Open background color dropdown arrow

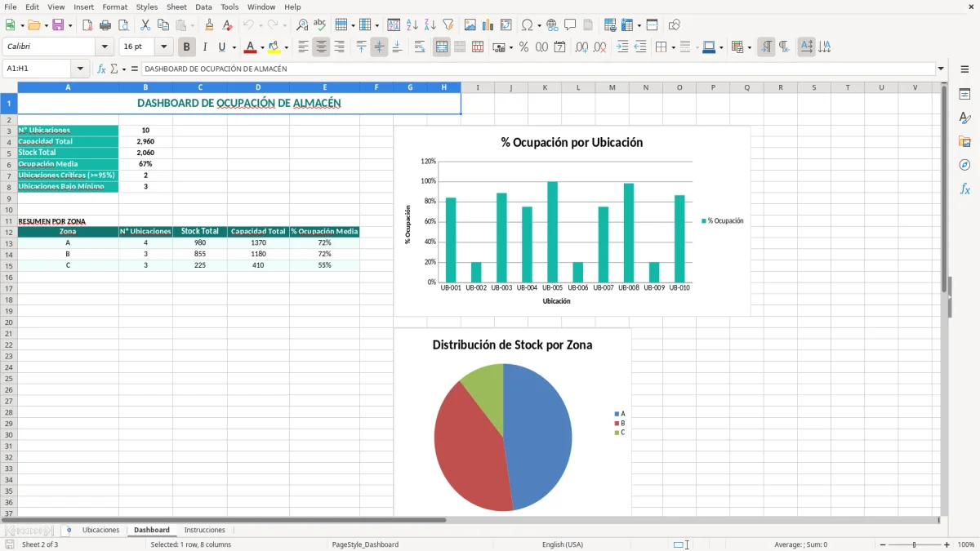(x=286, y=47)
